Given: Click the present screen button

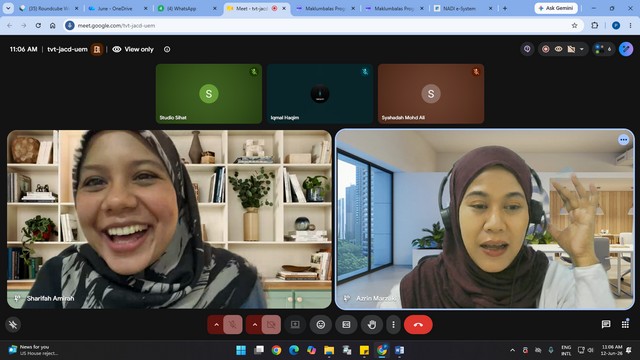Looking at the screenshot, I should tap(295, 325).
